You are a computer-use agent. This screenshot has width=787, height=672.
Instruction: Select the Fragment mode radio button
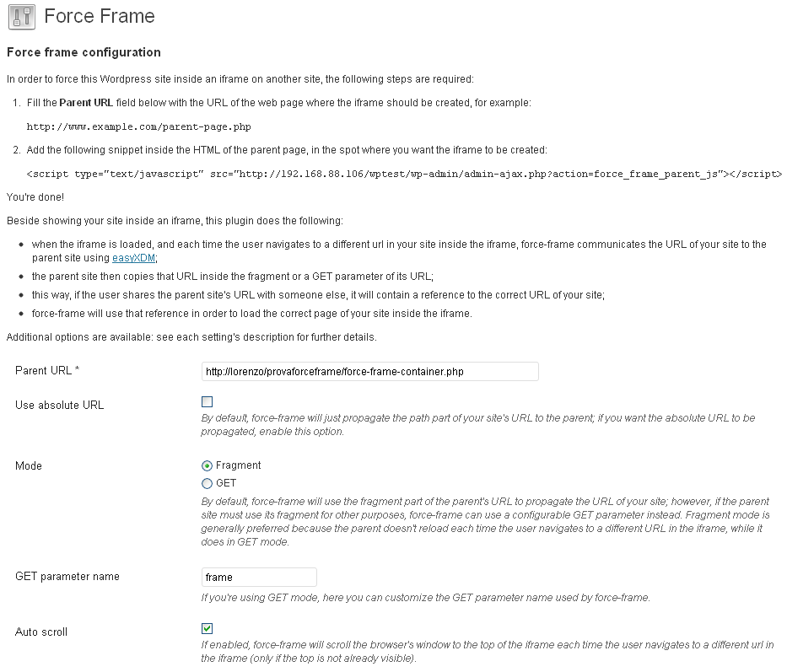(x=207, y=465)
